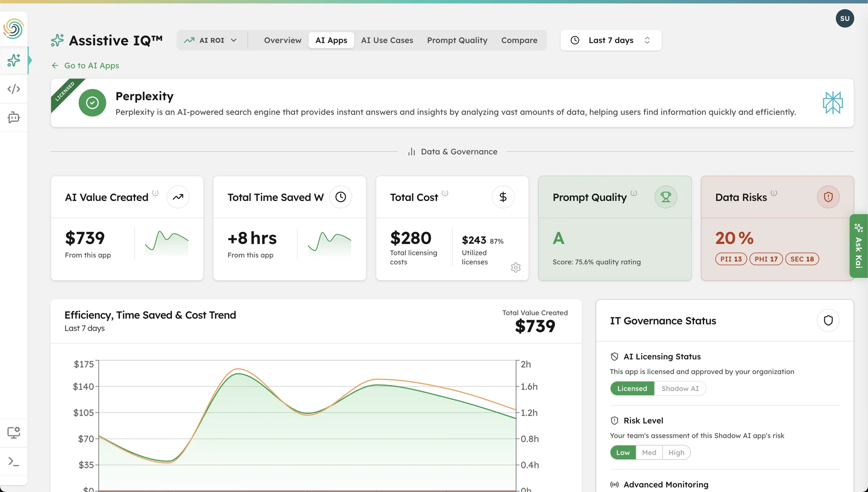Open the AI ROI dropdown
The image size is (868, 492).
(210, 40)
